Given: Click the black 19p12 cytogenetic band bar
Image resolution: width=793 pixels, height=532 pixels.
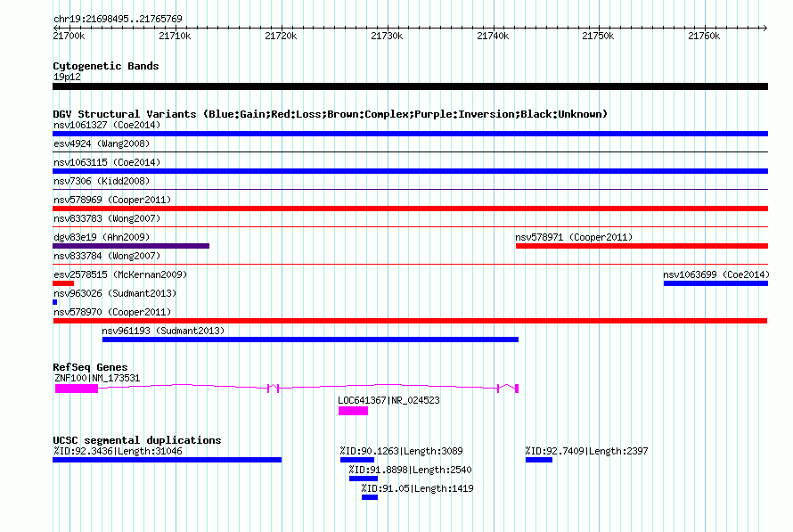Looking at the screenshot, I should [410, 86].
